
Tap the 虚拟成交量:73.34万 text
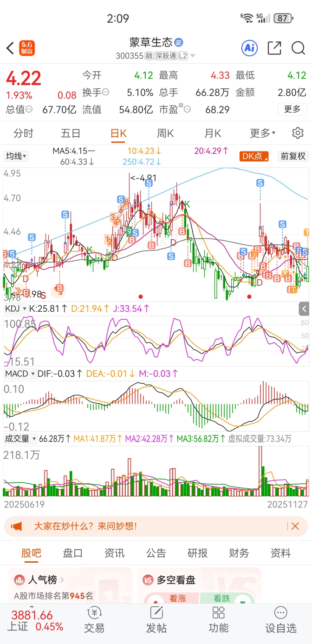pyautogui.click(x=260, y=439)
